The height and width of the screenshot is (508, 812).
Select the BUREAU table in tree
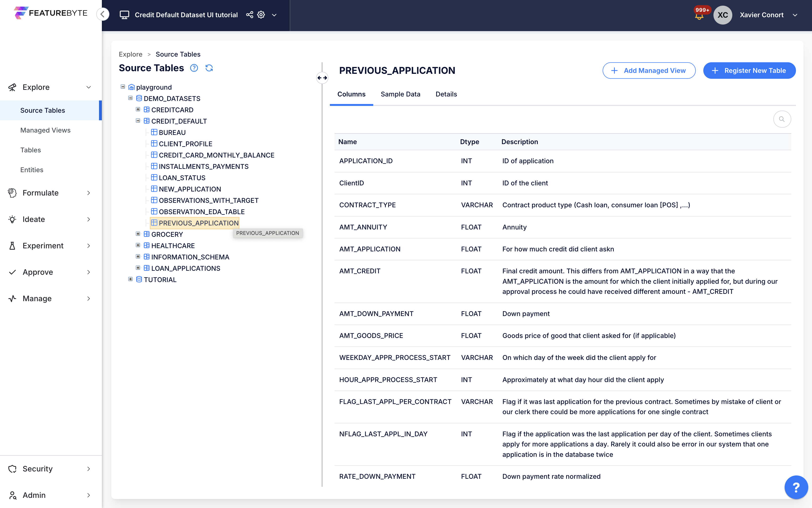[x=172, y=132]
